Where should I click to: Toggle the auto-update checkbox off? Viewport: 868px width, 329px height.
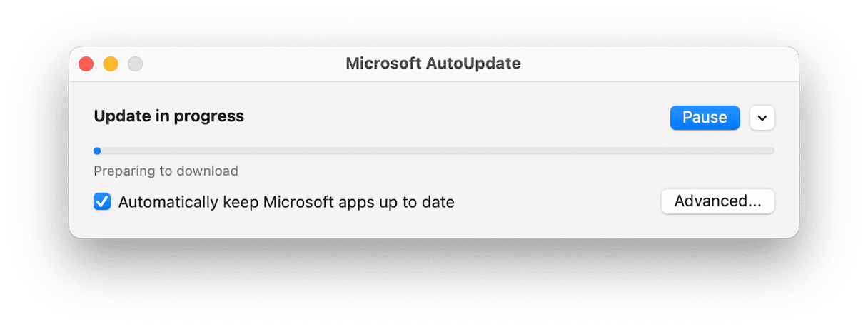coord(102,202)
